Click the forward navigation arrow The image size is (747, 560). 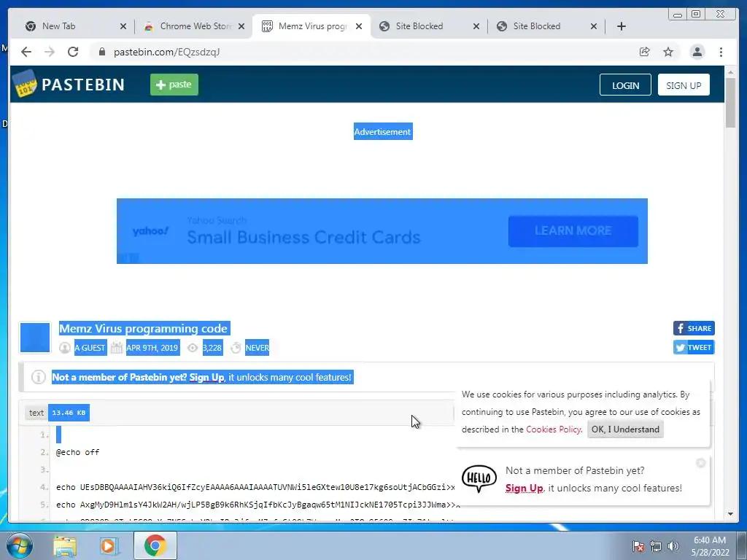[50, 52]
